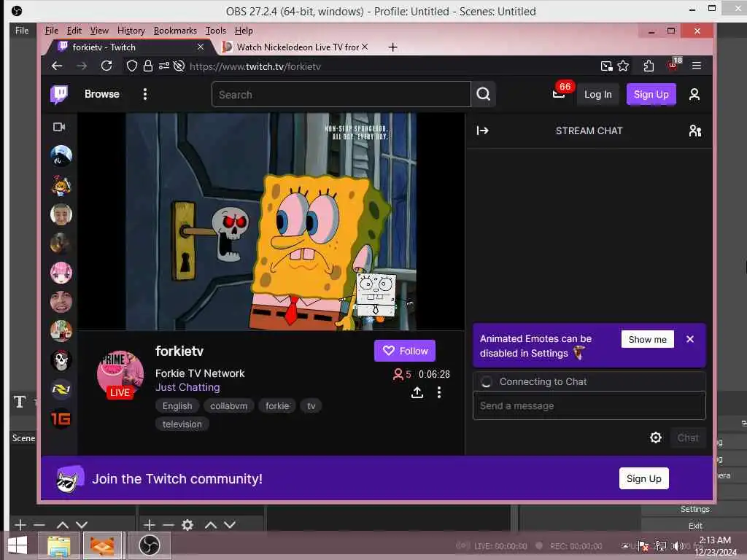747x560 pixels.
Task: Click the Send a message chat field
Action: click(x=589, y=405)
